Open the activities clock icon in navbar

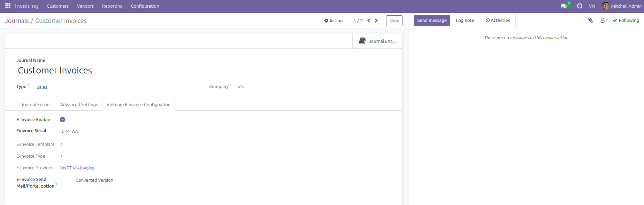[580, 6]
